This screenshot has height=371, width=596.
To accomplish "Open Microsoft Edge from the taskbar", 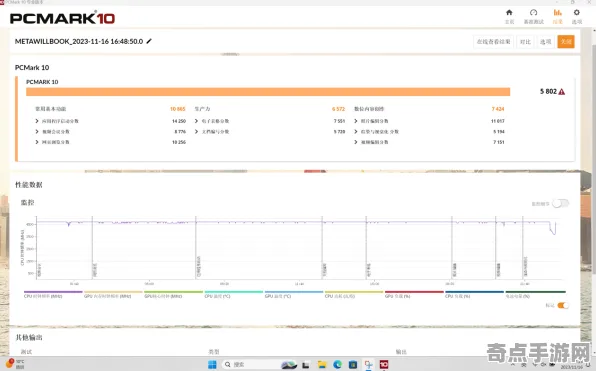I will [x=338, y=365].
